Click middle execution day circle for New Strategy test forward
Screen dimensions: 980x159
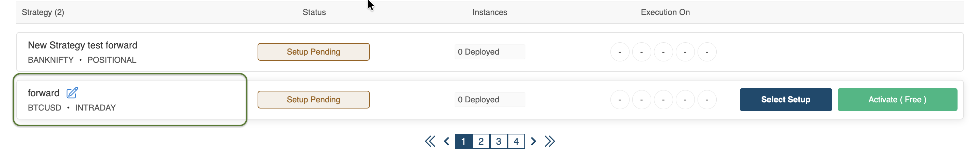663,52
